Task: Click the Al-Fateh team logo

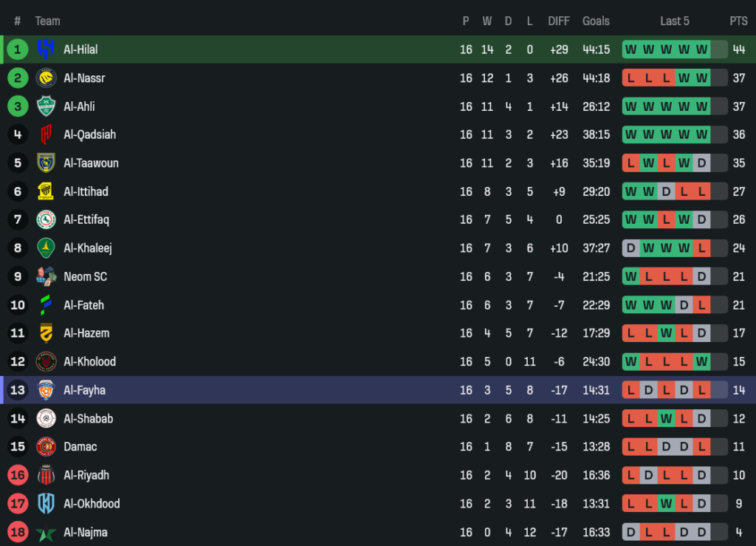Action: click(46, 304)
